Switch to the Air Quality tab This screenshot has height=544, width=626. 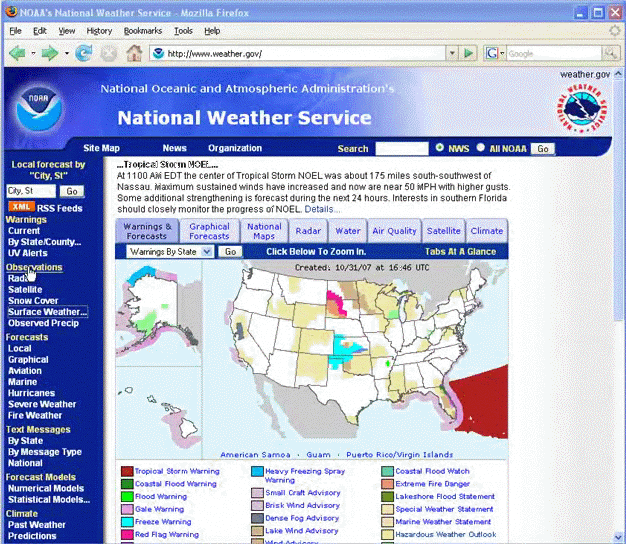(394, 231)
